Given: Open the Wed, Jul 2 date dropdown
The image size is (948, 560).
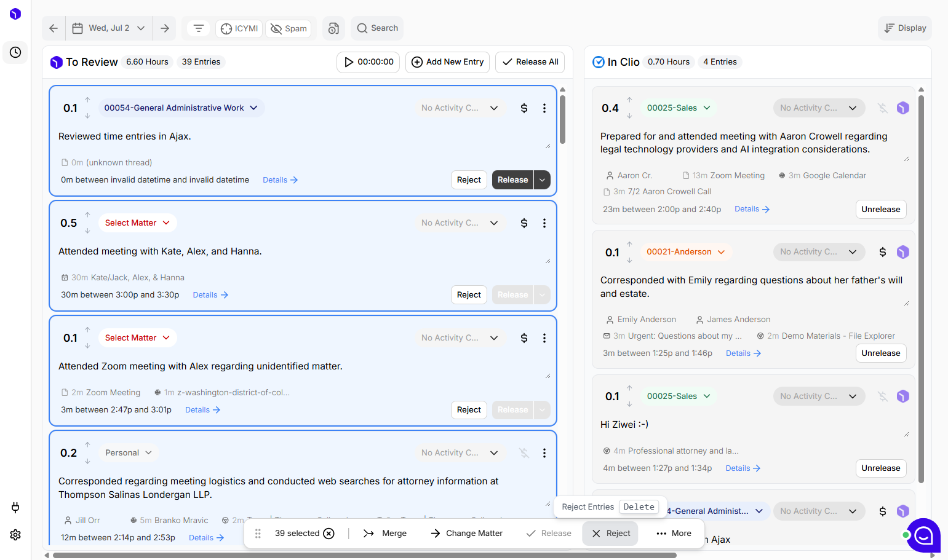Looking at the screenshot, I should tap(109, 28).
